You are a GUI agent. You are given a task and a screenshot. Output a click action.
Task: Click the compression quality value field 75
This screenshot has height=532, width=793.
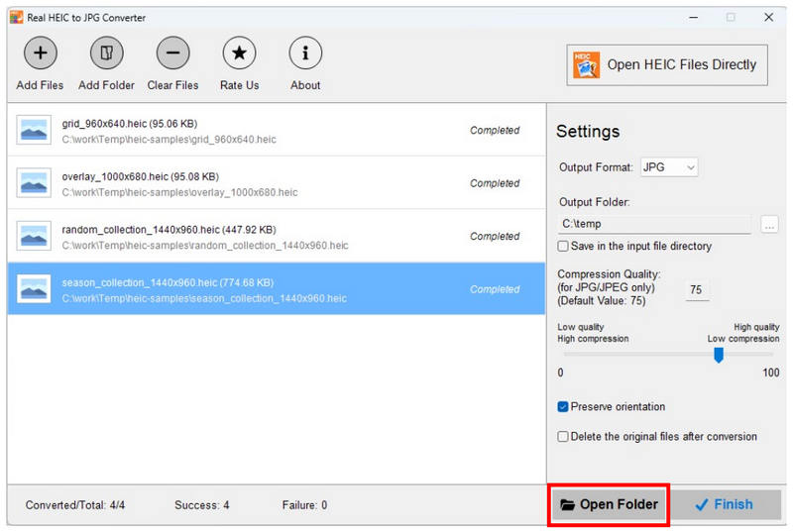[x=697, y=289]
